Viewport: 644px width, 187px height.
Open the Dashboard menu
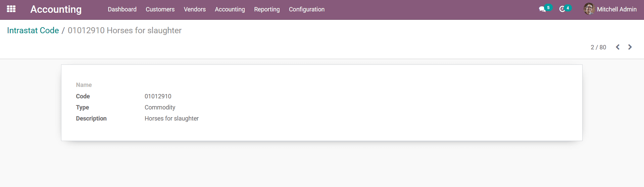point(122,9)
